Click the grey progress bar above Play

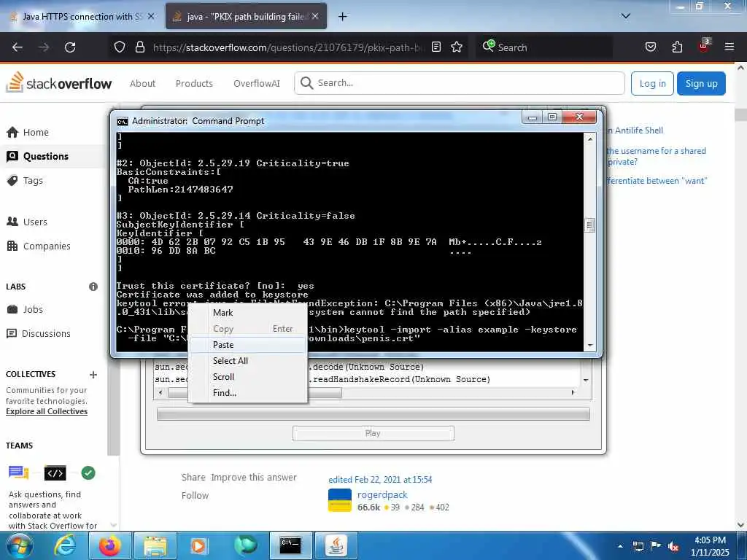373,414
